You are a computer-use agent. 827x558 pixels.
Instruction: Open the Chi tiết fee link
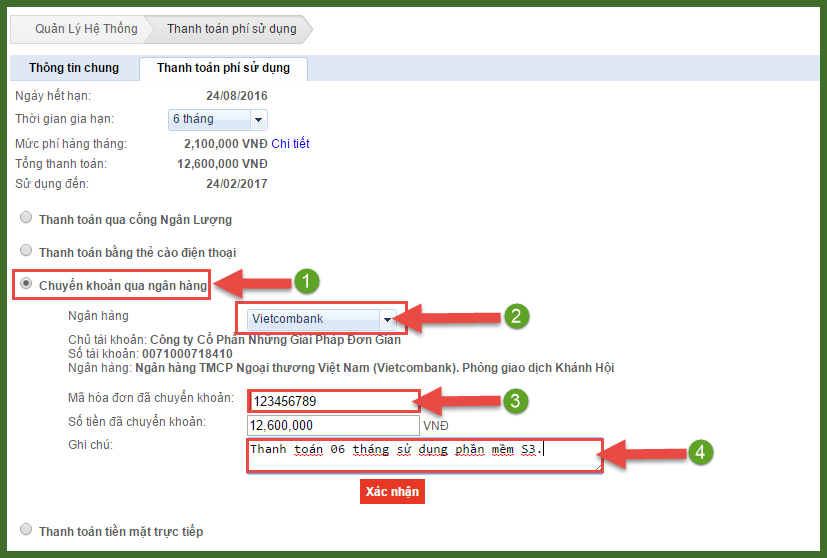pyautogui.click(x=290, y=144)
